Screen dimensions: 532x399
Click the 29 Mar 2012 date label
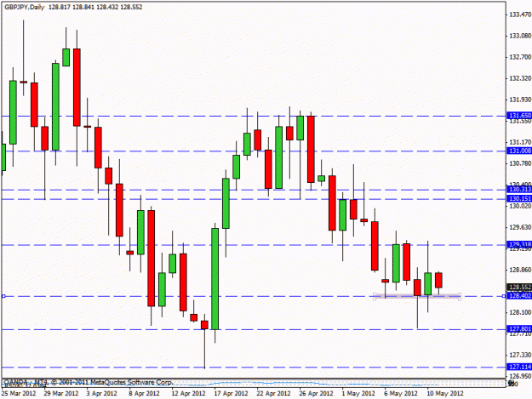(61, 393)
